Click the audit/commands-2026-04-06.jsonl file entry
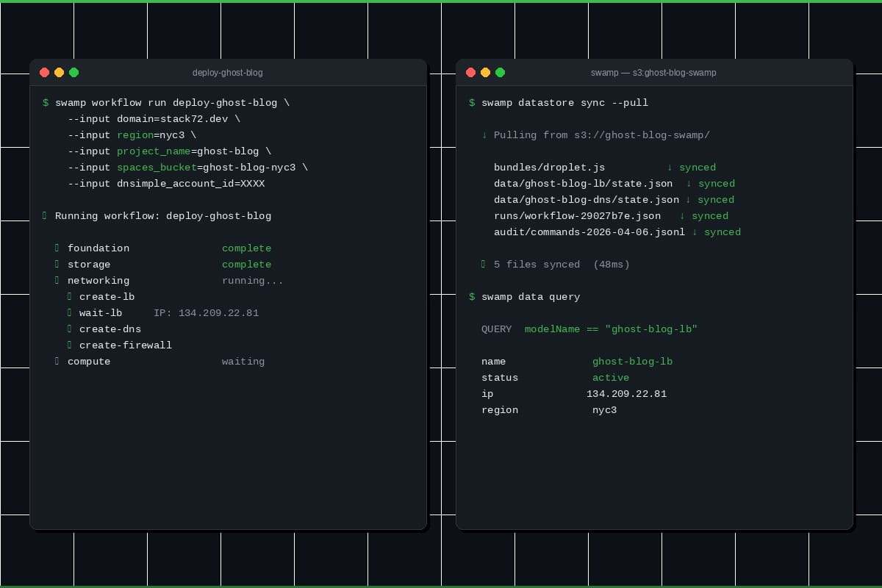Screen dimensions: 882x588 pos(588,232)
